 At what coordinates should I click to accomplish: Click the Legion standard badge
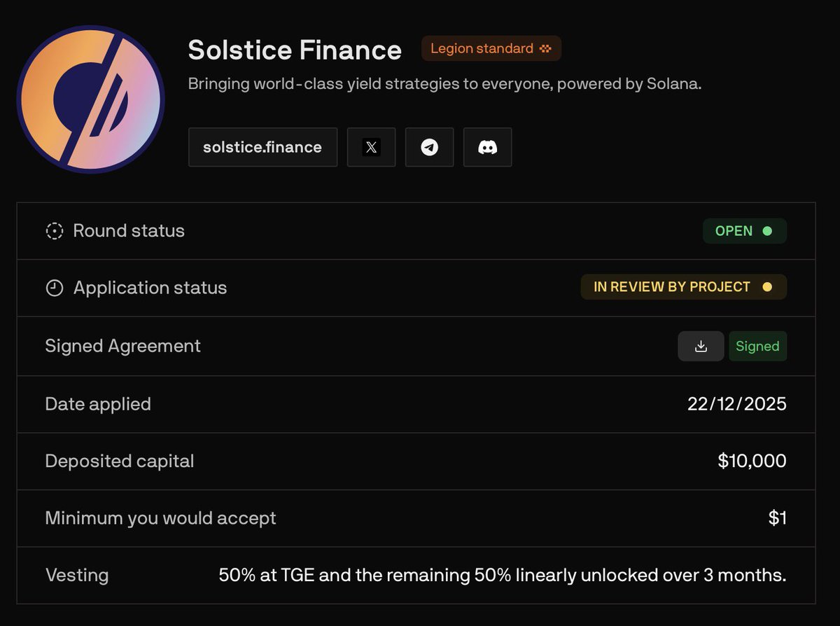point(491,48)
